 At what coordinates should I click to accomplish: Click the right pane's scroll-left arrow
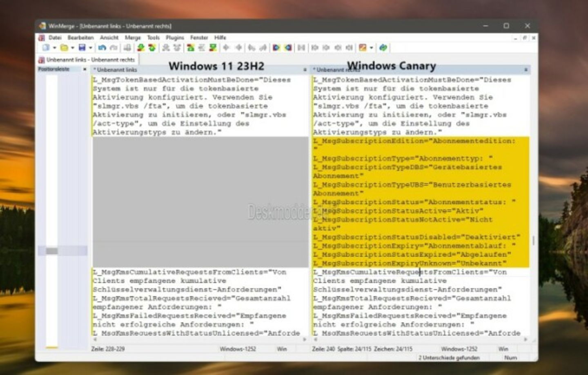coord(316,339)
